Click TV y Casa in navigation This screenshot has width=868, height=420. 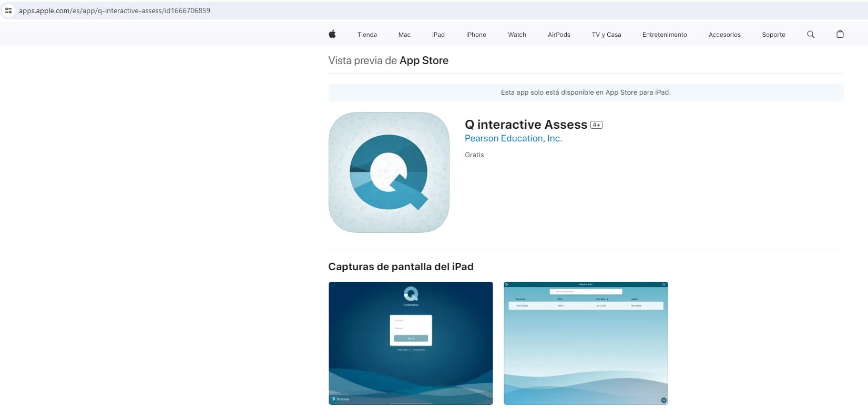pyautogui.click(x=606, y=35)
